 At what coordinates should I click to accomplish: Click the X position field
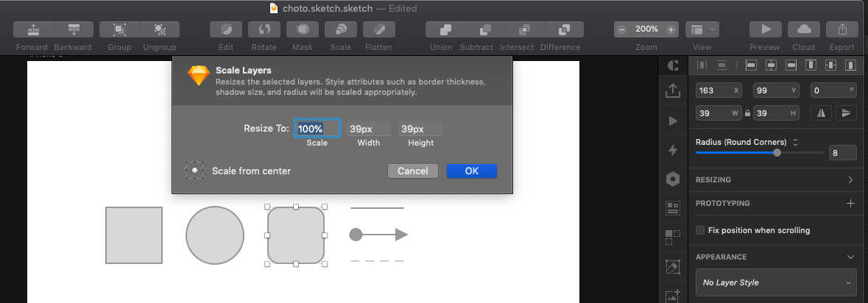pyautogui.click(x=719, y=90)
